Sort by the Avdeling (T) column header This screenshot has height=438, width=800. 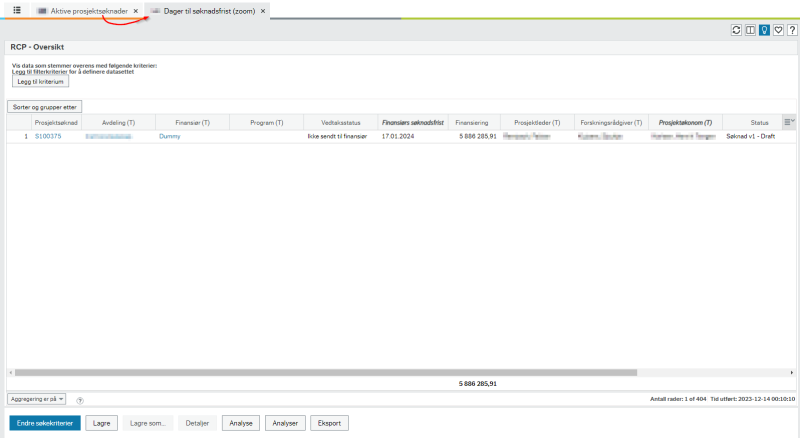tap(118, 123)
